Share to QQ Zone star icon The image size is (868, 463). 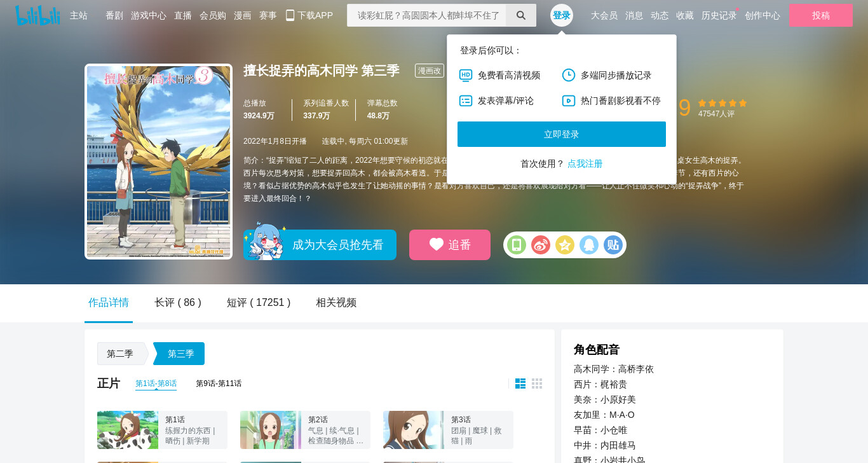click(x=565, y=245)
